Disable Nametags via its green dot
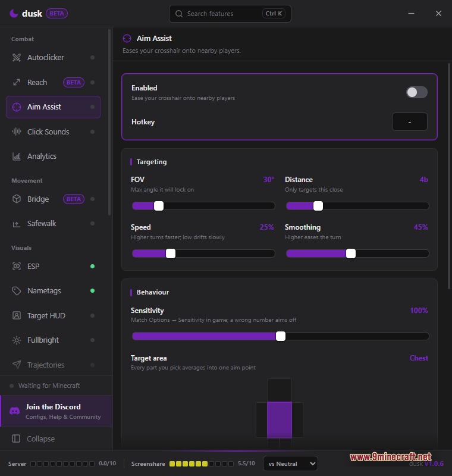The image size is (452, 476). coord(93,291)
